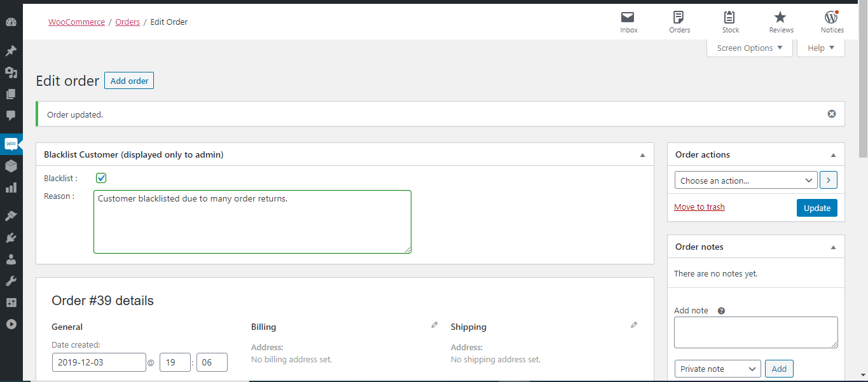Screen dimensions: 868x382
Task: Click Orders breadcrumb link
Action: (x=127, y=22)
